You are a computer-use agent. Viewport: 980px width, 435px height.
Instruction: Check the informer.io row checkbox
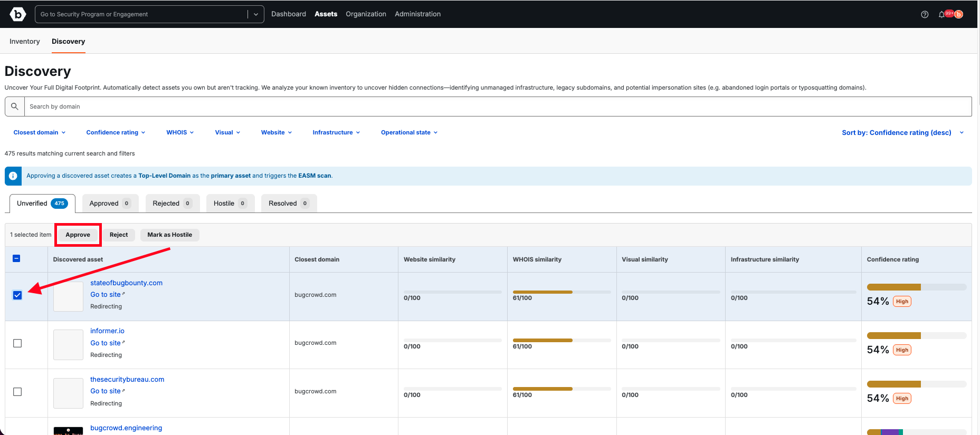17,343
